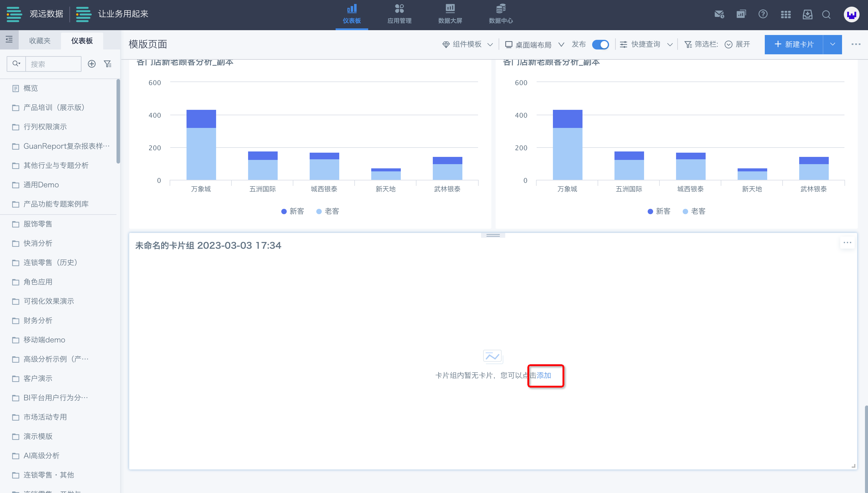The image size is (868, 493).
Task: Open the 桌面端布局 layout dropdown
Action: pos(534,44)
